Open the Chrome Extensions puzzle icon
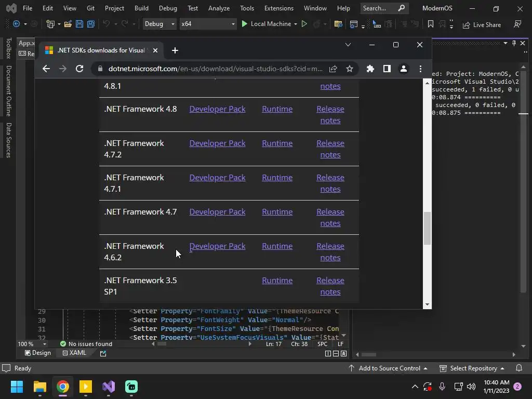The height and width of the screenshot is (399, 532). point(370,69)
